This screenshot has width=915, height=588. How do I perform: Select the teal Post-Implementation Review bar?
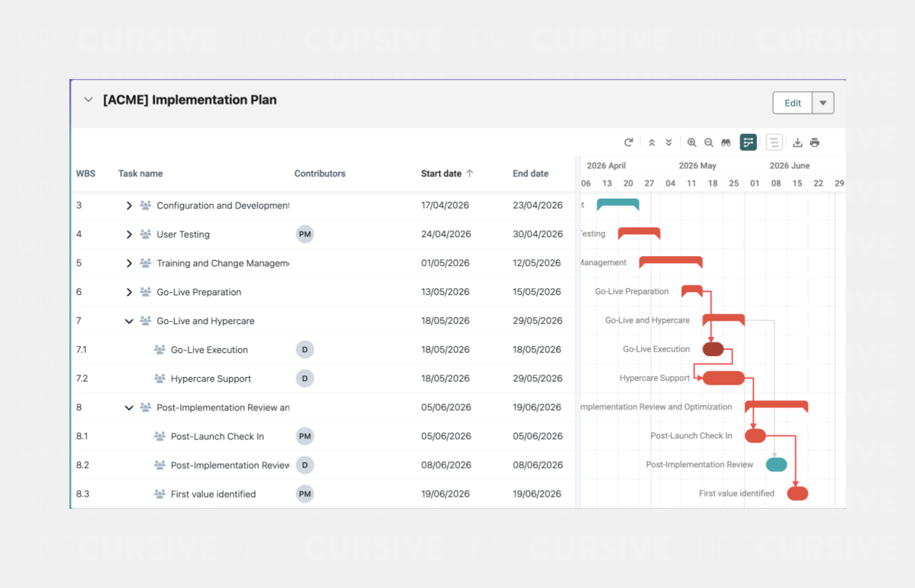pyautogui.click(x=776, y=465)
